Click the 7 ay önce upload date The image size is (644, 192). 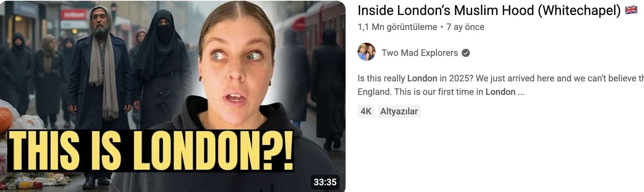[465, 27]
